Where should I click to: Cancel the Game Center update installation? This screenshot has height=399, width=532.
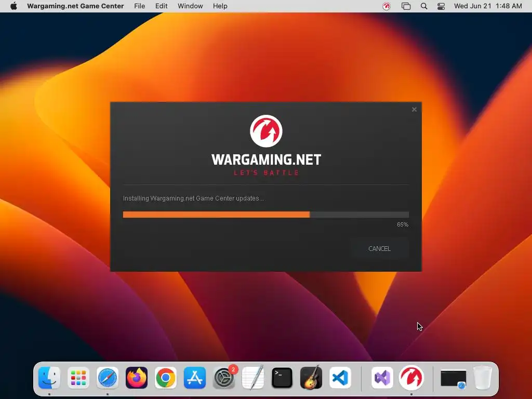tap(379, 249)
